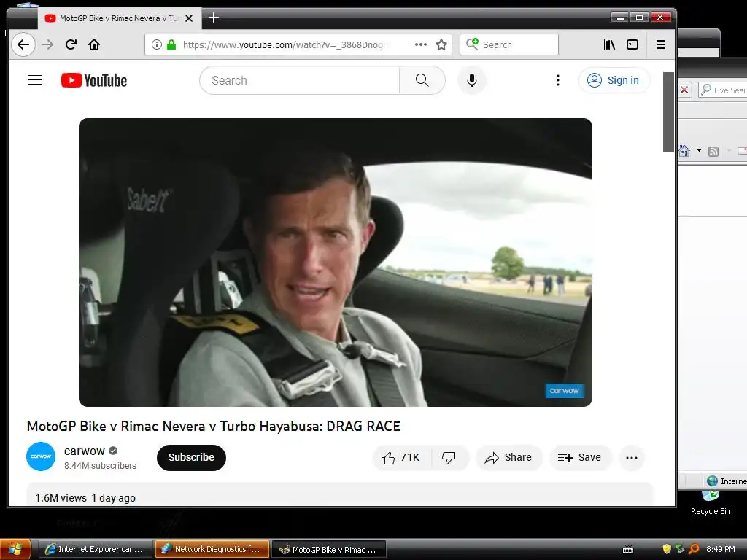Screen dimensions: 747x560
Task: Open YouTube guide hamburger menu
Action: pyautogui.click(x=35, y=80)
